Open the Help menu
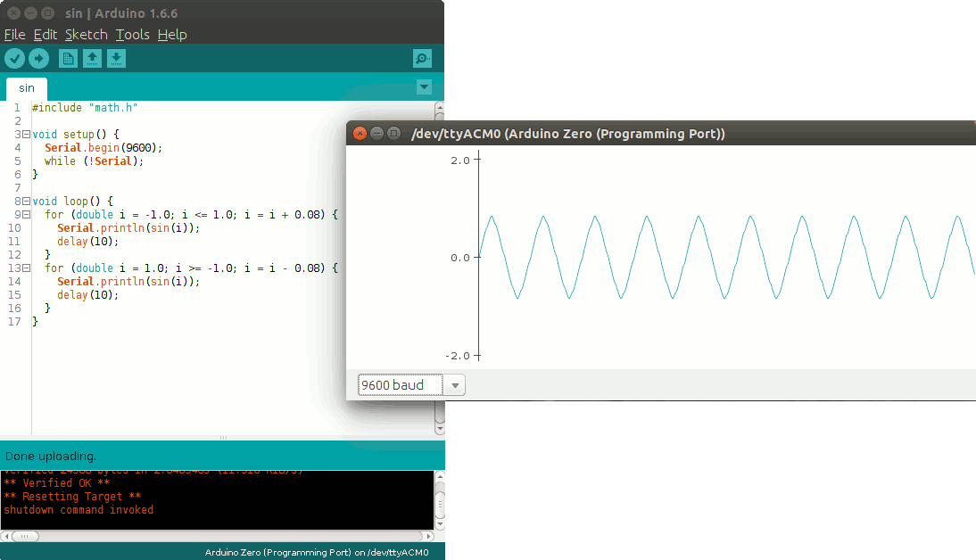 pyautogui.click(x=172, y=35)
